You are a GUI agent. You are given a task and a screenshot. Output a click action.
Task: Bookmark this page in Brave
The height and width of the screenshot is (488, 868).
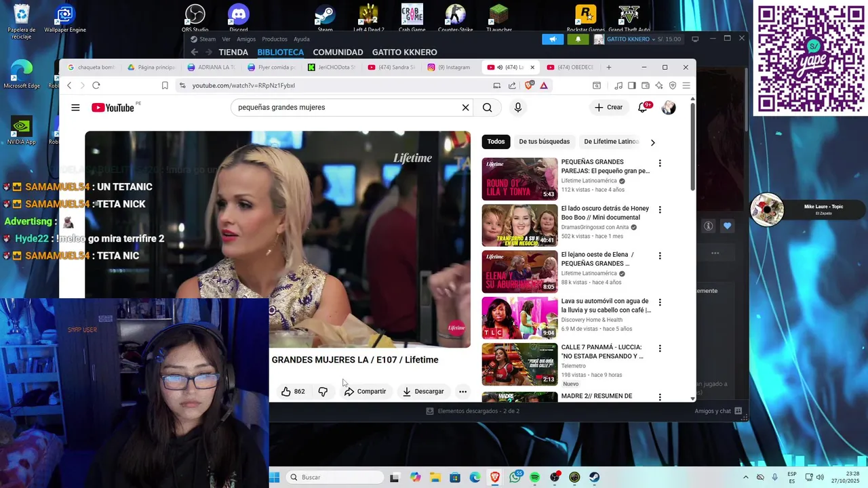(165, 85)
